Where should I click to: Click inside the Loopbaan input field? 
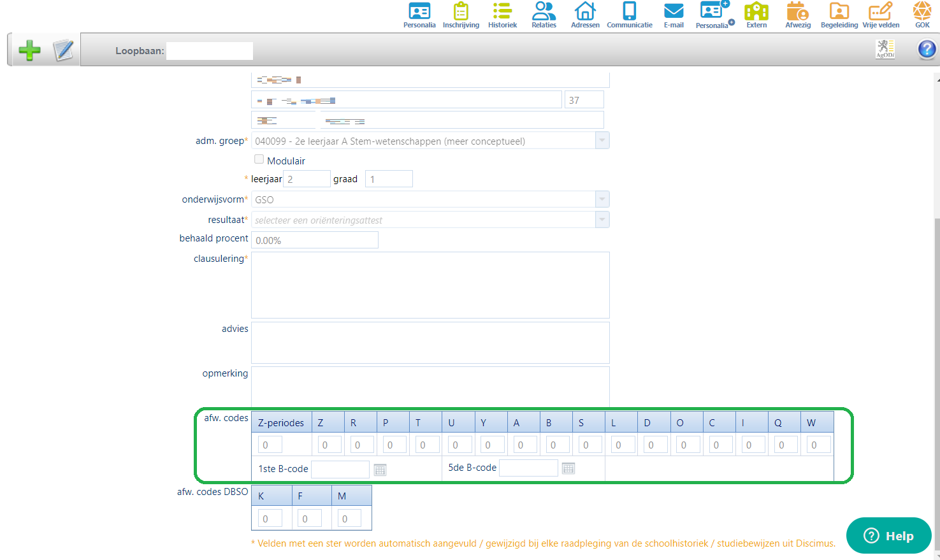209,50
